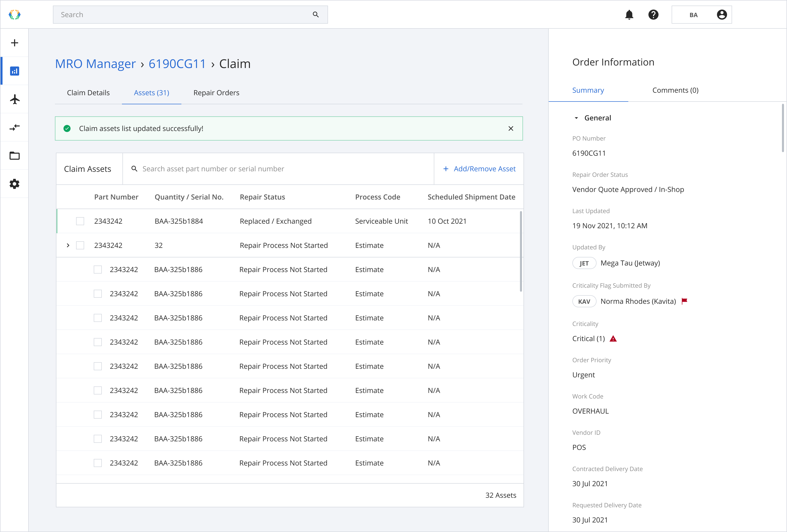
Task: Open the dashboard chart icon in sidebar
Action: pyautogui.click(x=15, y=71)
